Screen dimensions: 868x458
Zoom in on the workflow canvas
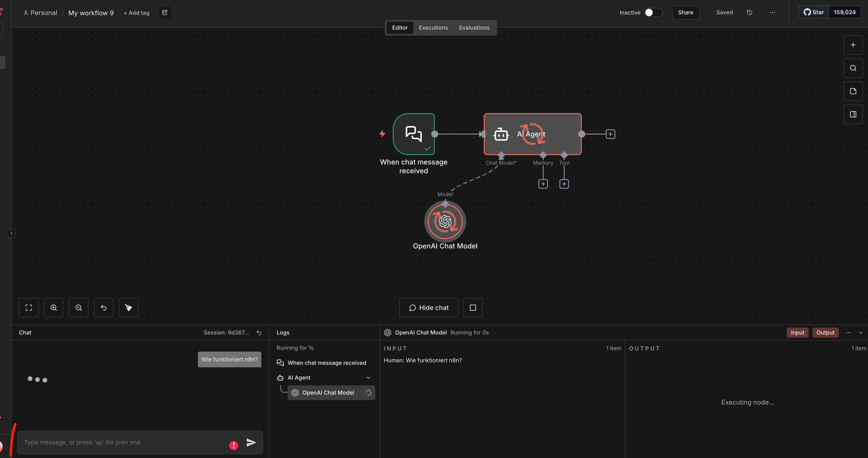coord(53,307)
